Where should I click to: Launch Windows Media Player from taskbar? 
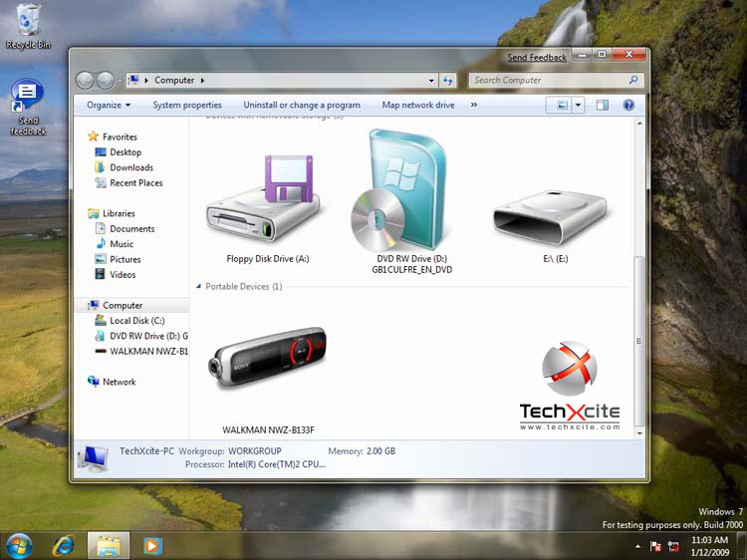152,546
